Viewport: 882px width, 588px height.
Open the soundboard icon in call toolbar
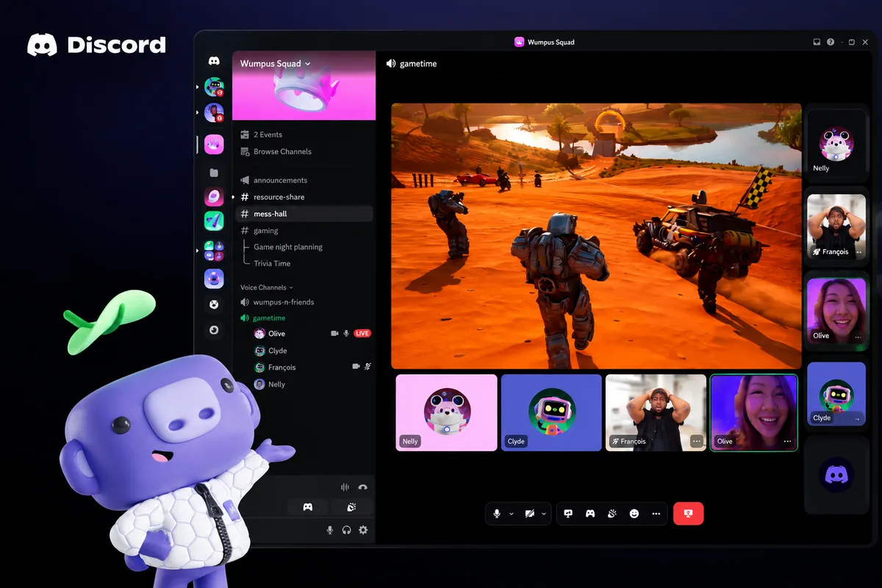612,514
